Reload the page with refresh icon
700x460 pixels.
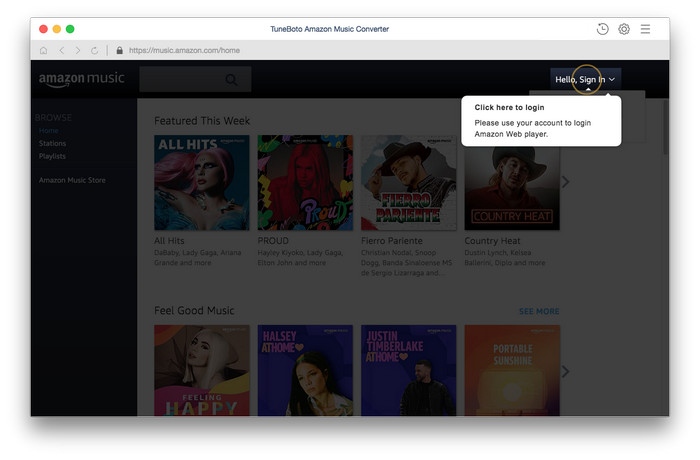pos(94,50)
